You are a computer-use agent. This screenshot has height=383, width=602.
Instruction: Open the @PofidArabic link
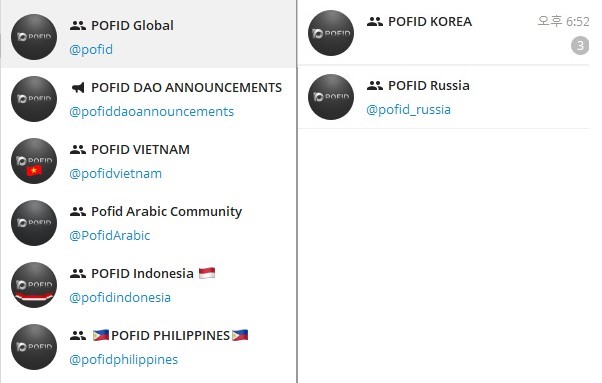(x=110, y=236)
